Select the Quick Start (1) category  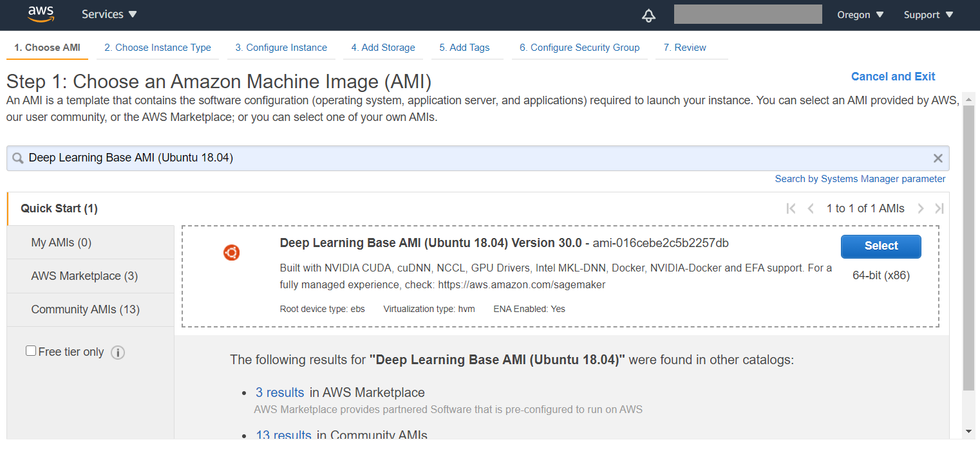point(90,208)
